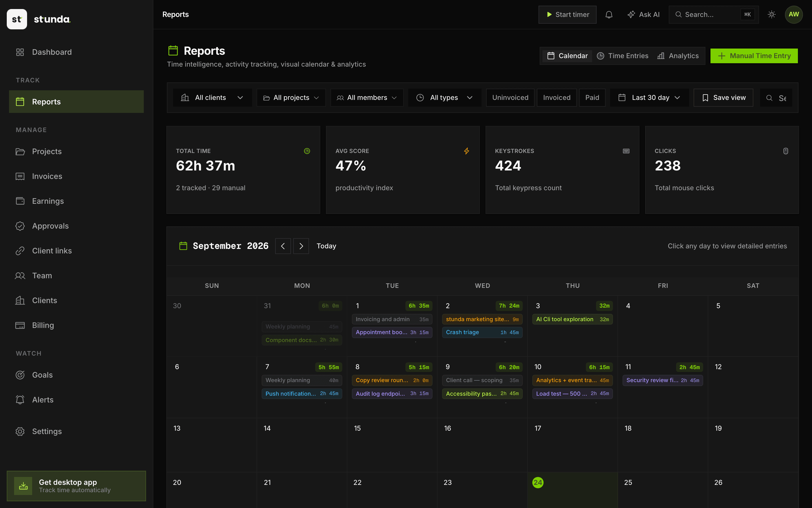
Task: Expand the All members dropdown
Action: pyautogui.click(x=367, y=98)
